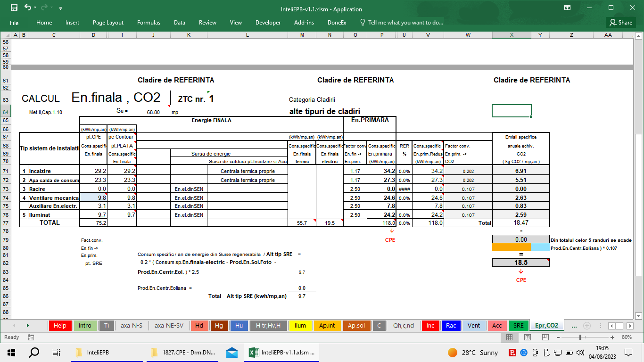The height and width of the screenshot is (362, 644).
Task: Select the cell showing Total 18.47
Action: (x=520, y=222)
